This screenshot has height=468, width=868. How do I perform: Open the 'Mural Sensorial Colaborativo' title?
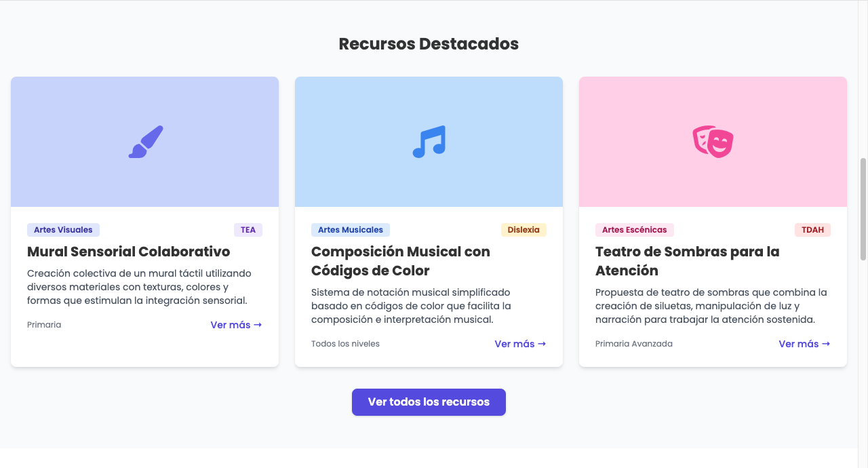(x=129, y=252)
